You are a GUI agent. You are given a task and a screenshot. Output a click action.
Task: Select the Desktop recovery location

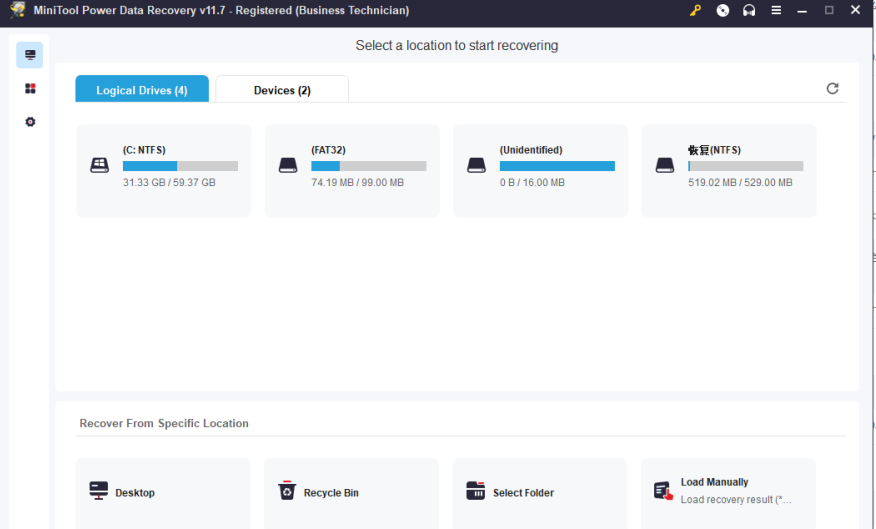[163, 493]
